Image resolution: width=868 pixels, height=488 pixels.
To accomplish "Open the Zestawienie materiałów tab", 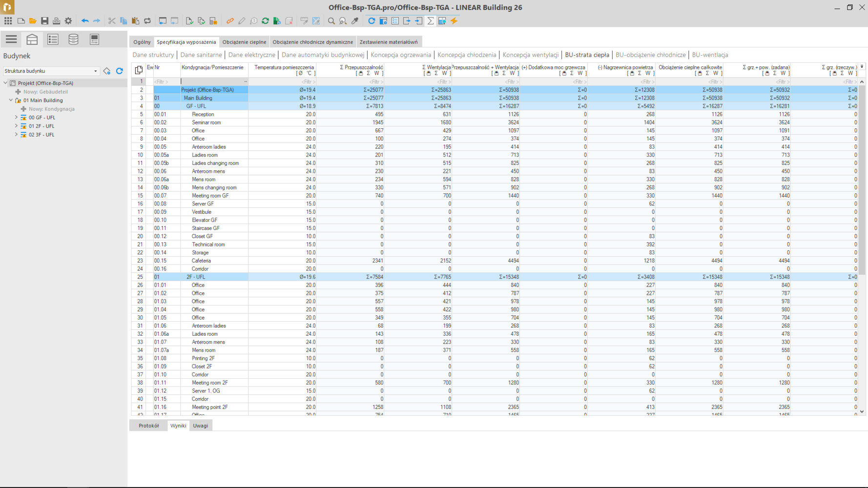I will pos(388,42).
